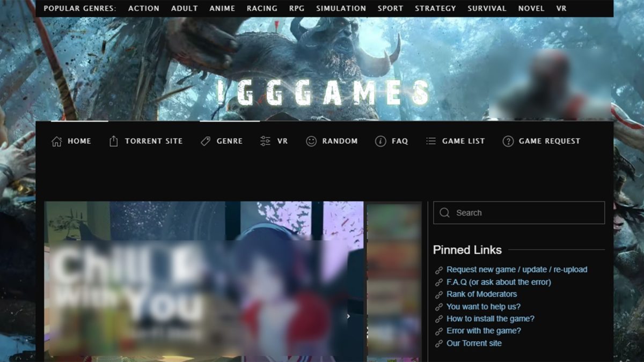Click chain icon beside Error with the game
The image size is (644, 362).
[x=439, y=331]
